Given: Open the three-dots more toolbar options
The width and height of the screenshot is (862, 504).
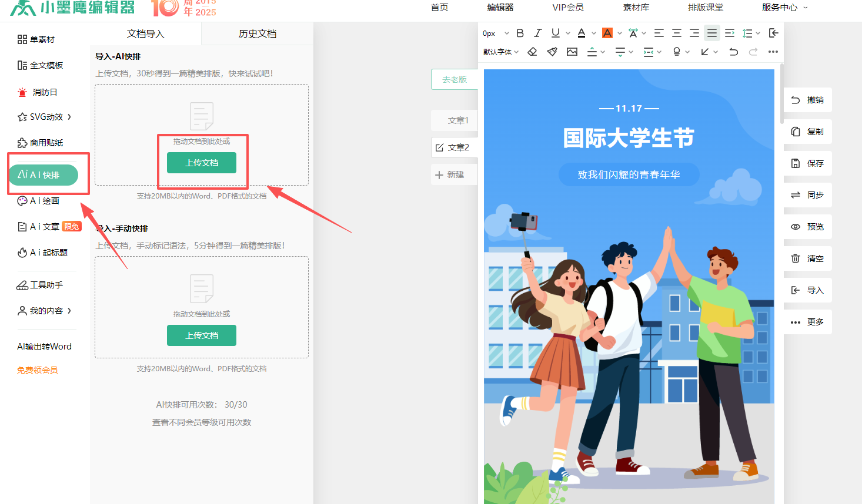Looking at the screenshot, I should click(773, 52).
